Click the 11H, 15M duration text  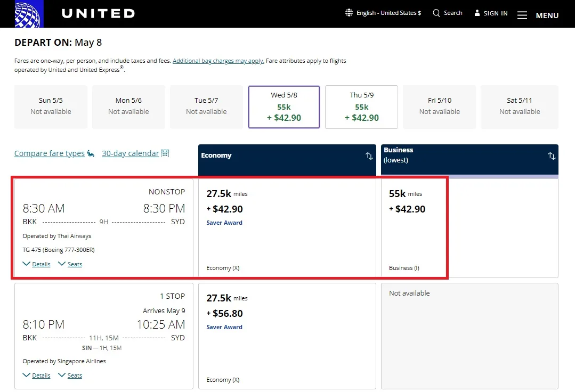click(x=104, y=338)
